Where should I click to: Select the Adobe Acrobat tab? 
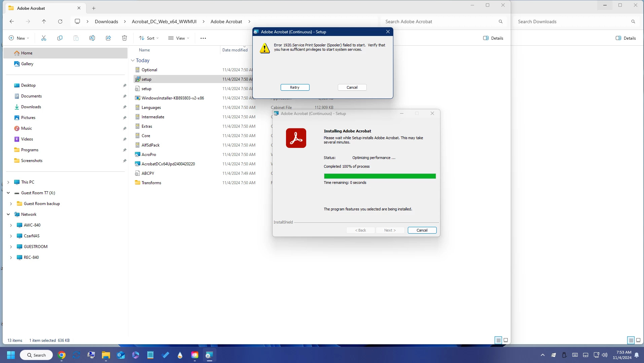(x=44, y=8)
